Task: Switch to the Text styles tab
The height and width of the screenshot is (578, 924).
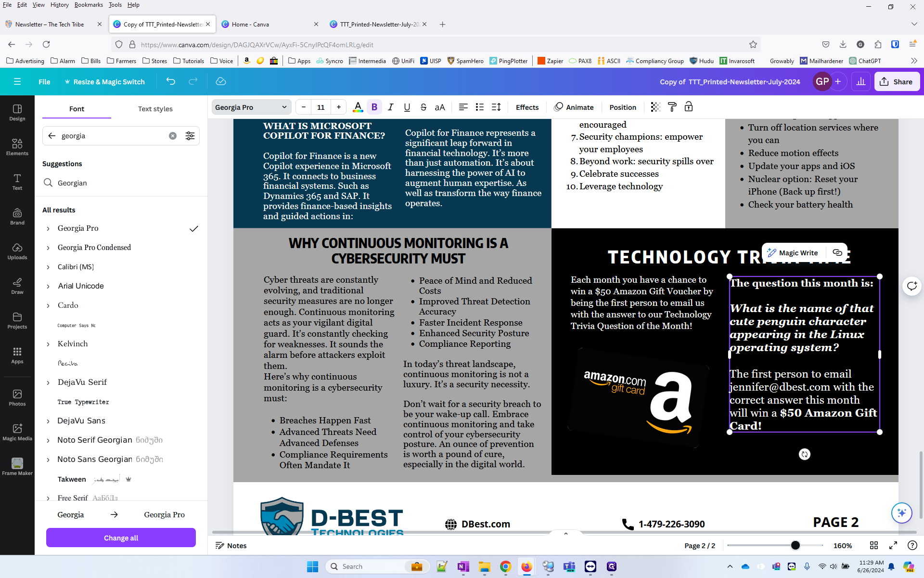Action: 155,109
